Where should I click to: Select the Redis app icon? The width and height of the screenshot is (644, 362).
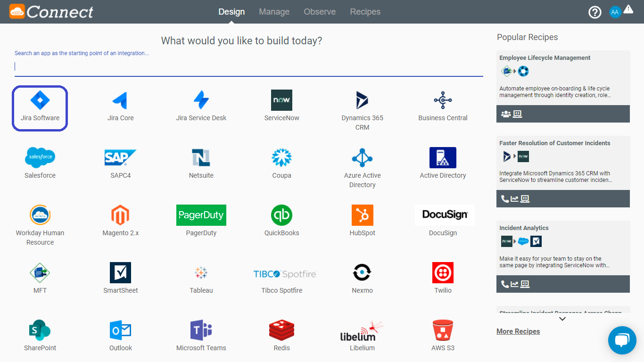[x=282, y=330]
